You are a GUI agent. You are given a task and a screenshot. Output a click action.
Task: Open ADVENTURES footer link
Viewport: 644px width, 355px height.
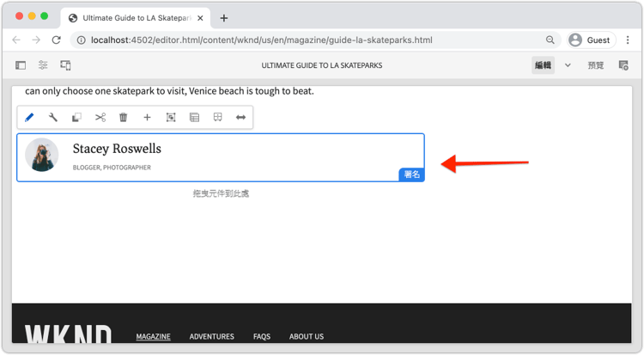211,336
